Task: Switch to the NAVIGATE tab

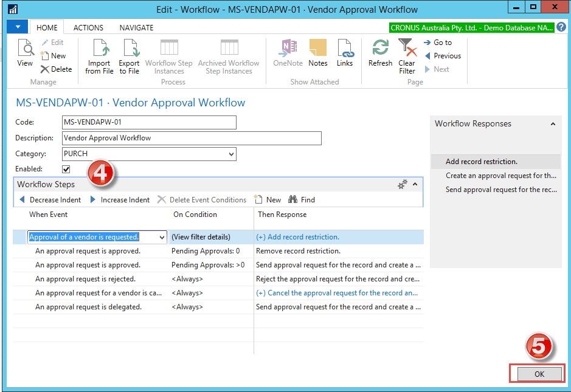Action: [x=136, y=27]
